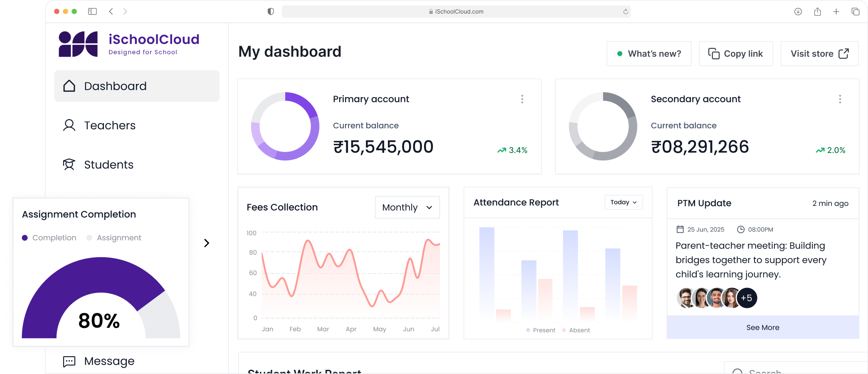The width and height of the screenshot is (868, 374).
Task: Open a new tab with plus icon
Action: pos(836,12)
